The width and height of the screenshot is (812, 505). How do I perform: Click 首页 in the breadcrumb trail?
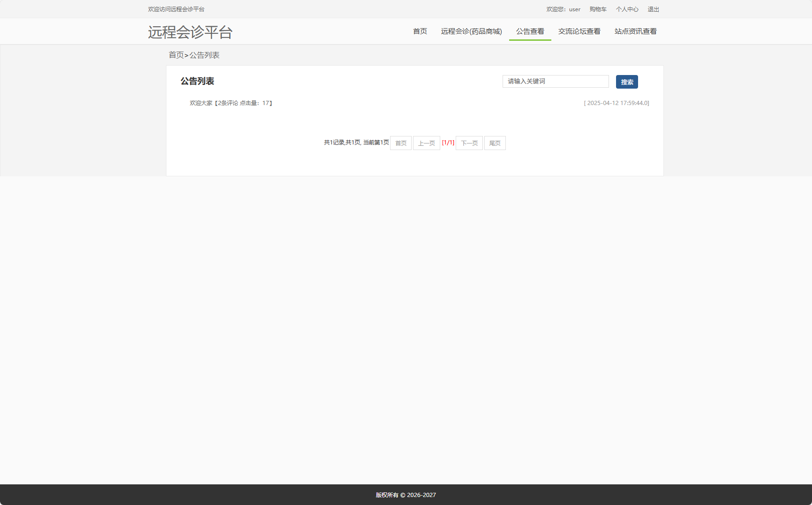pos(176,55)
